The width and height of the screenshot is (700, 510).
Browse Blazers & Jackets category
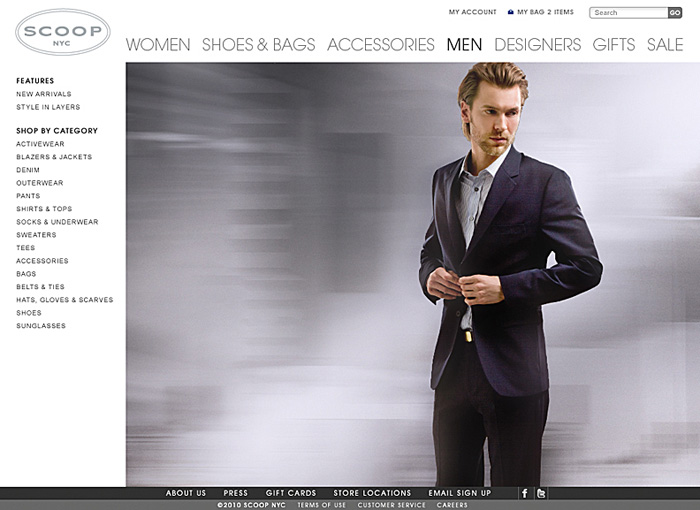coord(54,157)
